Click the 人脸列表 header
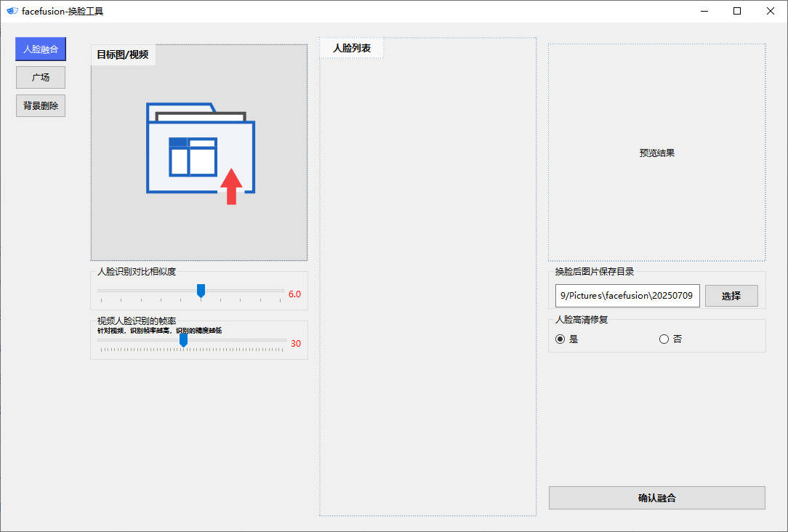Image resolution: width=788 pixels, height=532 pixels. 352,48
